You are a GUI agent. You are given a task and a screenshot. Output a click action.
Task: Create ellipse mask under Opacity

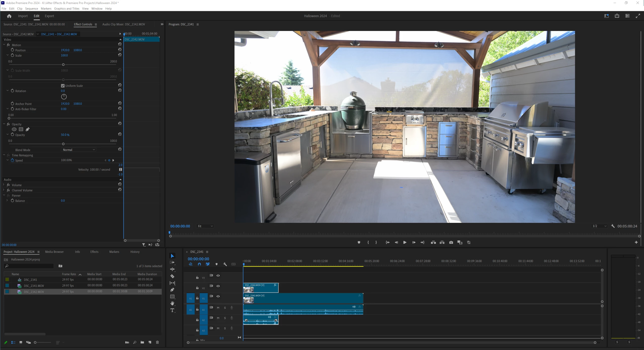[14, 129]
